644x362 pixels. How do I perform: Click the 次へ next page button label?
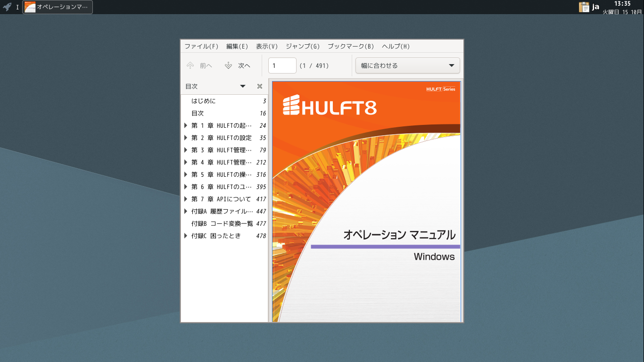click(244, 66)
